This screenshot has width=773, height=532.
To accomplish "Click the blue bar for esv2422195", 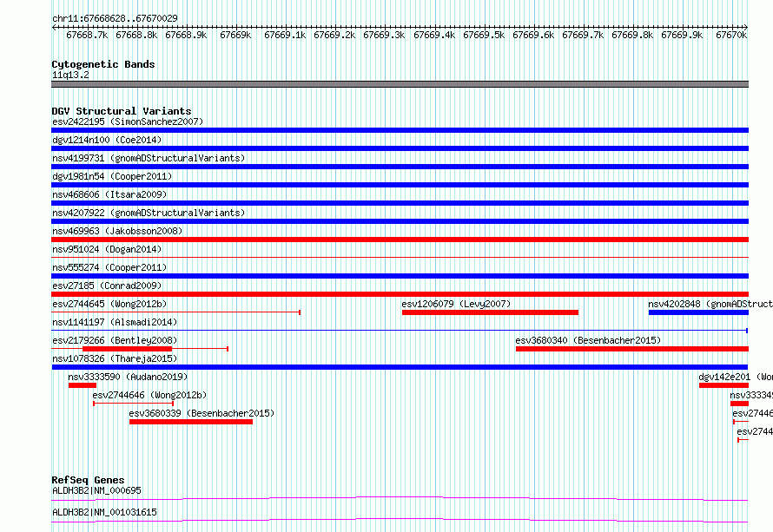I will tap(400, 130).
